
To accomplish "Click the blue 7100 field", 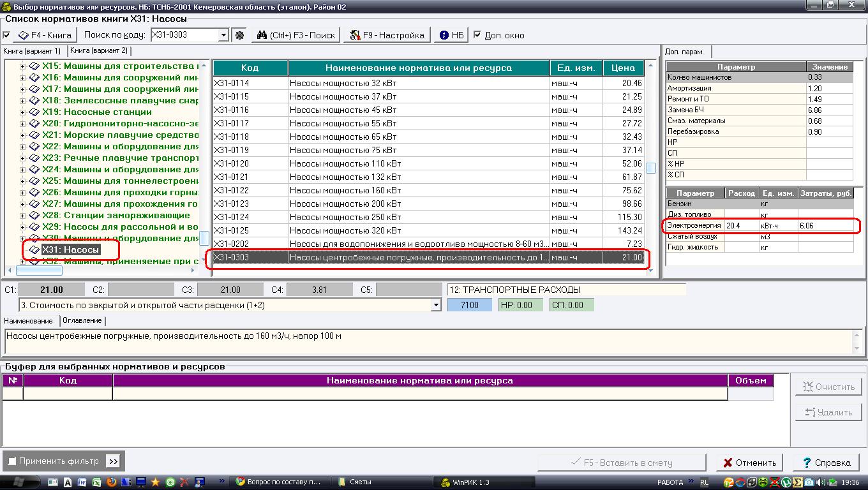I will click(470, 306).
